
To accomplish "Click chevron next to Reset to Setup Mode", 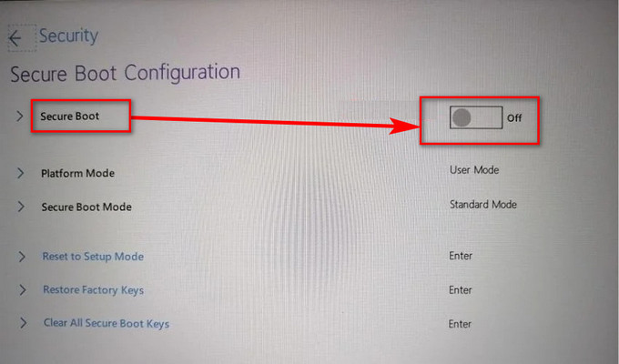I will pos(22,257).
